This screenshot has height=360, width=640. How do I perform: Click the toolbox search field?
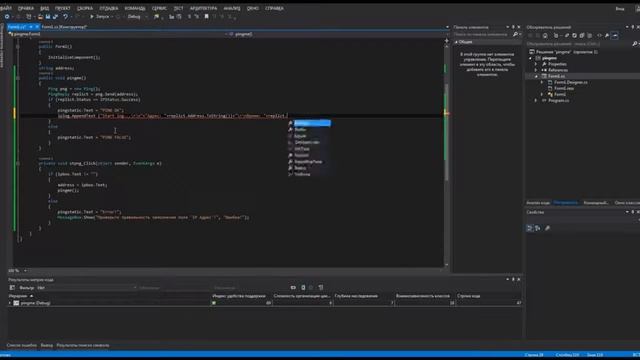click(x=484, y=34)
